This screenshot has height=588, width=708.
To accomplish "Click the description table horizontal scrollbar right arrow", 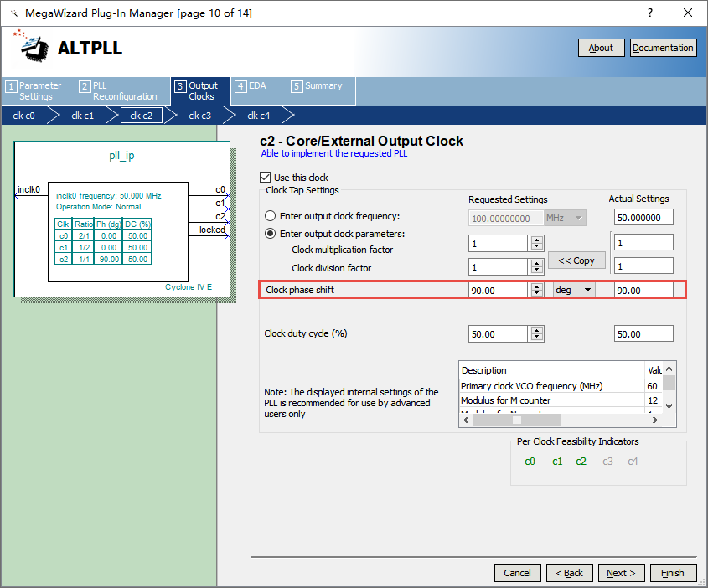I will (x=654, y=420).
